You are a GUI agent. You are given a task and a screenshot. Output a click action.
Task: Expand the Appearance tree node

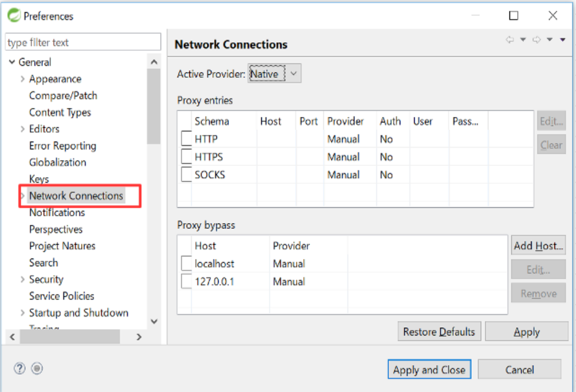[x=23, y=79]
